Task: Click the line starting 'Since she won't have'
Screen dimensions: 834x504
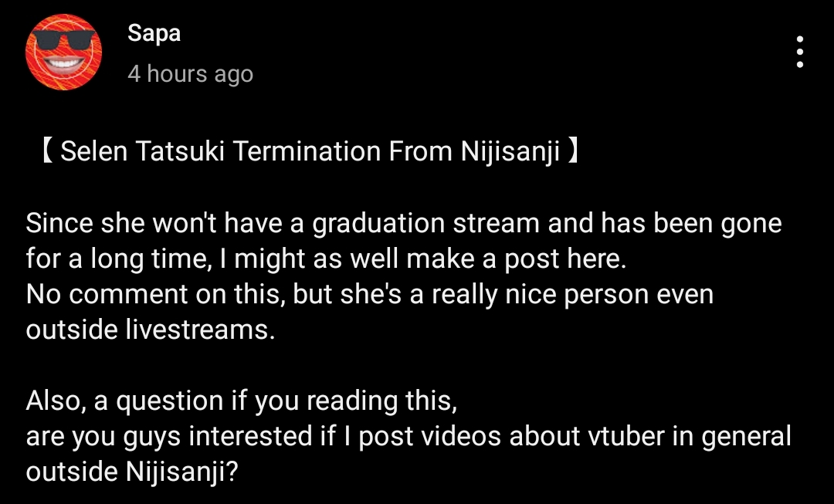Action: coord(404,223)
